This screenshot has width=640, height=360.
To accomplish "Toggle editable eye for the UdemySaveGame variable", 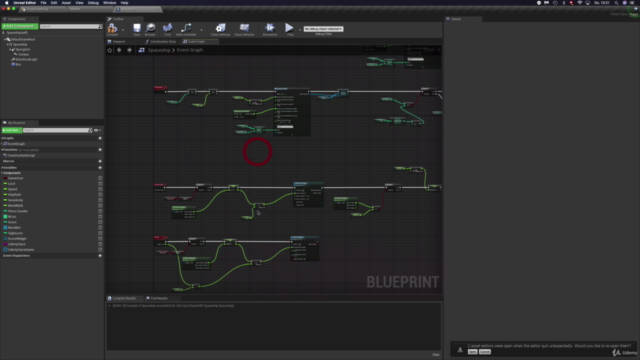I will tap(100, 250).
